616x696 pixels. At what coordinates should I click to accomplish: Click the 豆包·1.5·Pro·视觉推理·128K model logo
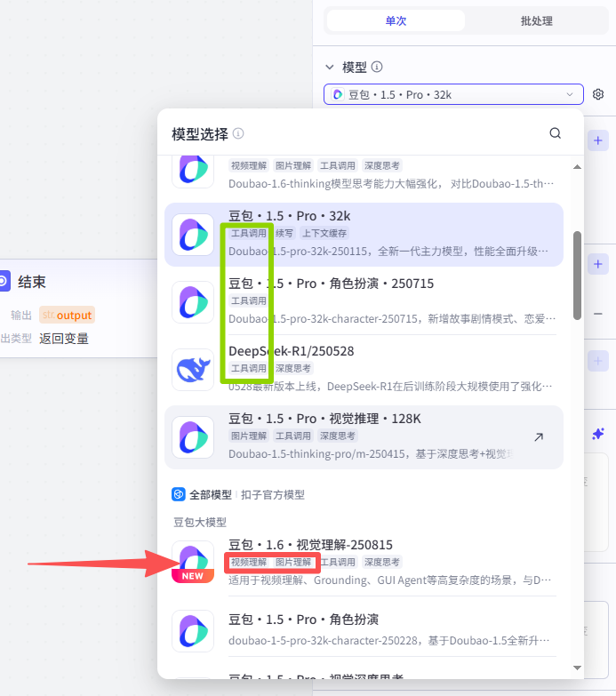coord(193,437)
